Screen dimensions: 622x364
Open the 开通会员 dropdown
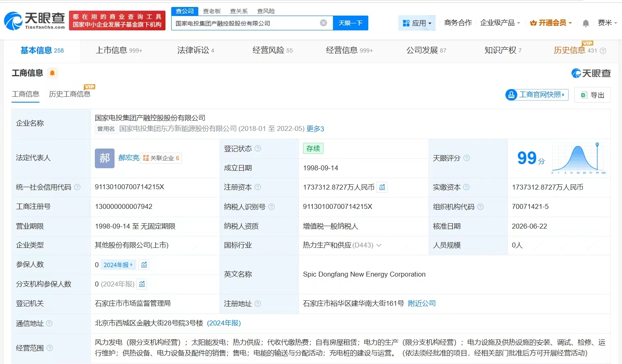click(551, 23)
